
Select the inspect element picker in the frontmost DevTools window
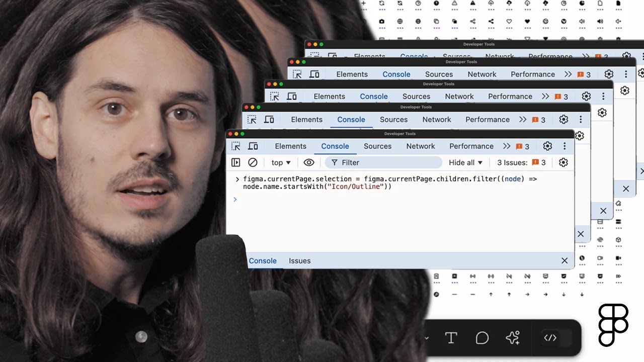click(x=235, y=146)
